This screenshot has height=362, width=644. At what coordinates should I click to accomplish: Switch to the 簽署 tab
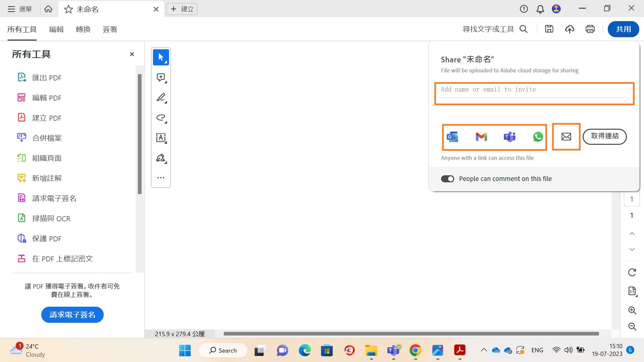click(x=110, y=29)
